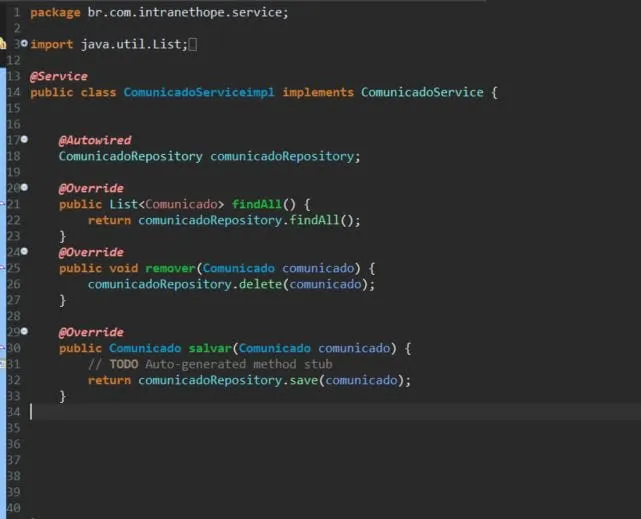Expand the collapsed import section at line 3
Image resolution: width=641 pixels, height=519 pixels.
coord(24,45)
